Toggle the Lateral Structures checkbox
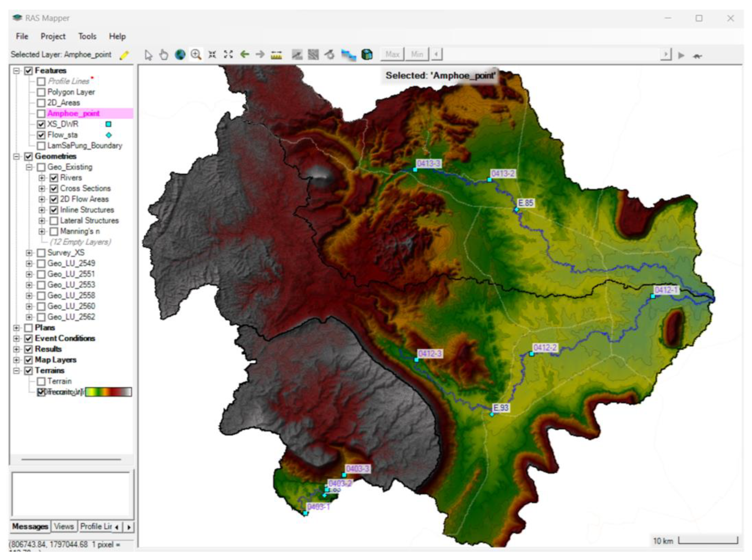The height and width of the screenshot is (560, 752). (54, 221)
